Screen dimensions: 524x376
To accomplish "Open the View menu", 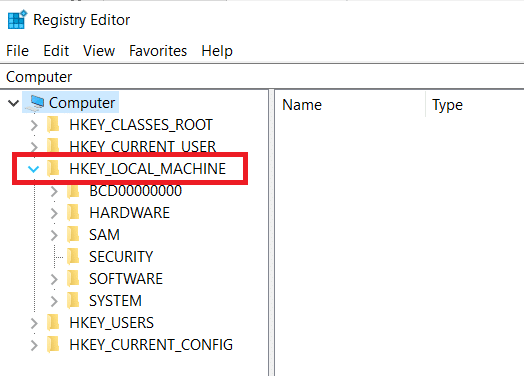I will tap(99, 51).
